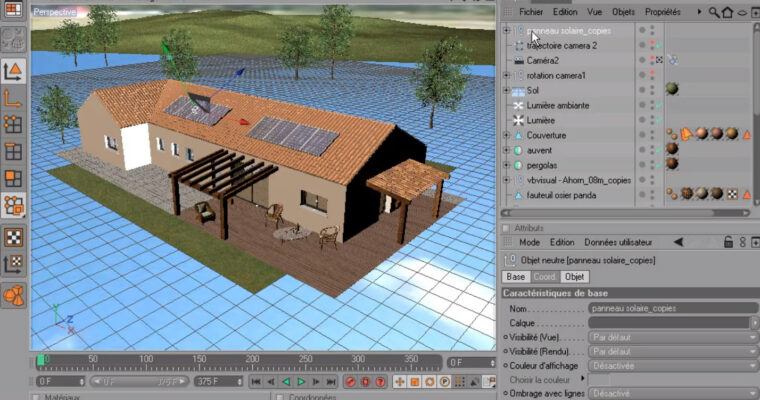Select the checkerboard texture mode icon
The image size is (760, 400).
click(x=13, y=238)
